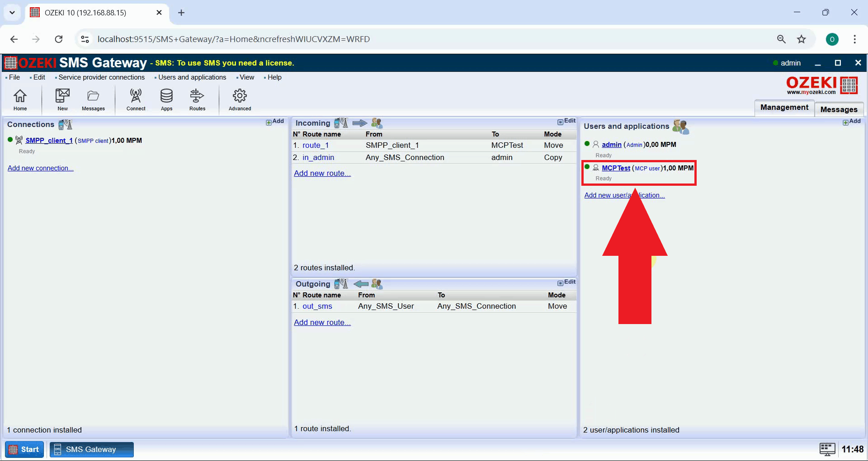Open the tab search dropdown arrow
This screenshot has height=461, width=868.
[x=12, y=13]
